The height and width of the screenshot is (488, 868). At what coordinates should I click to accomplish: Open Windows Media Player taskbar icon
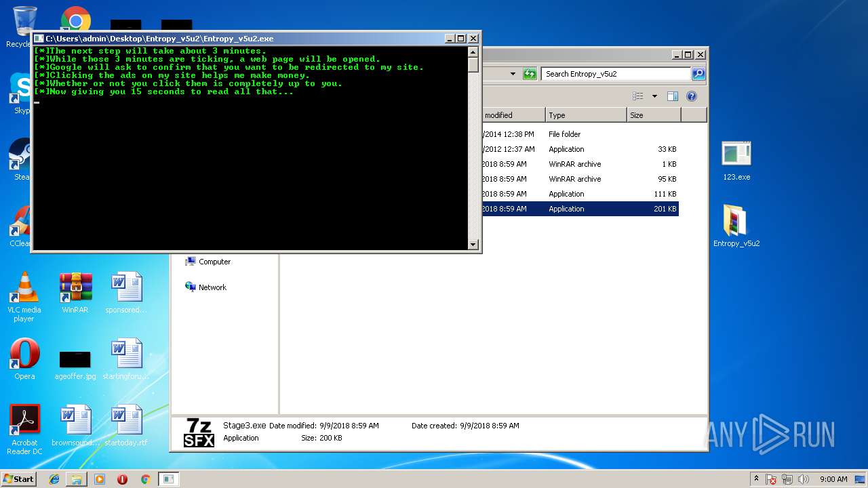click(x=100, y=479)
